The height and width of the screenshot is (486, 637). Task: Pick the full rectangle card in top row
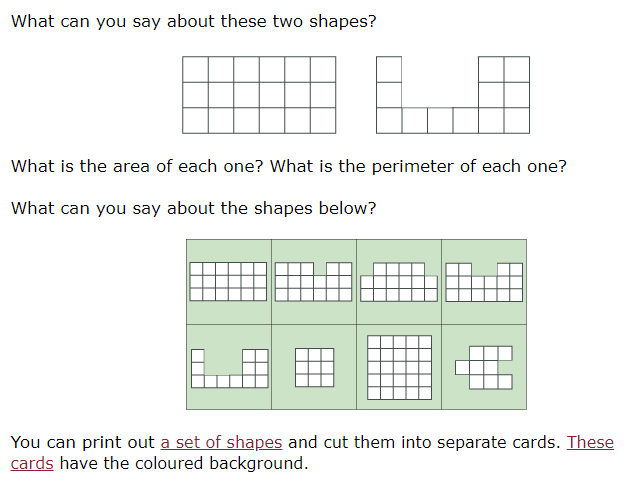pyautogui.click(x=229, y=282)
